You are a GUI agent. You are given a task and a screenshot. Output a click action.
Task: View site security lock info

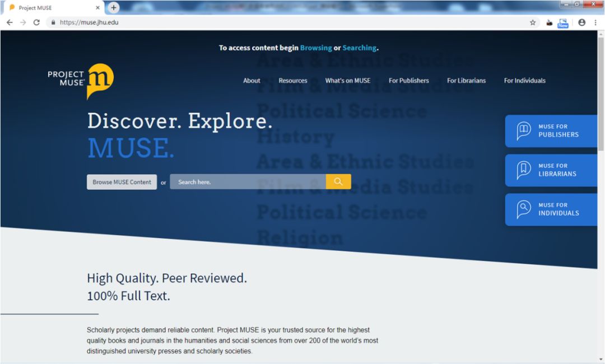(x=53, y=22)
